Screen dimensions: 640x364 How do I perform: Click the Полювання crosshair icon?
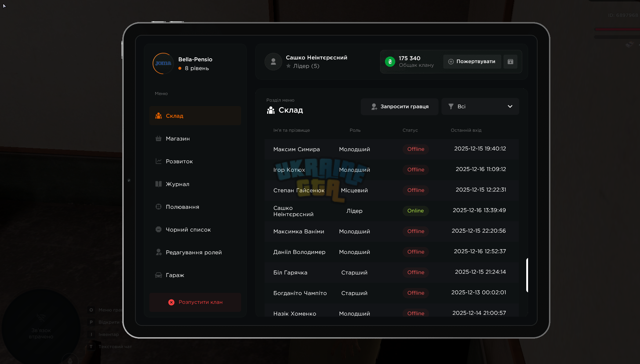[x=159, y=207]
